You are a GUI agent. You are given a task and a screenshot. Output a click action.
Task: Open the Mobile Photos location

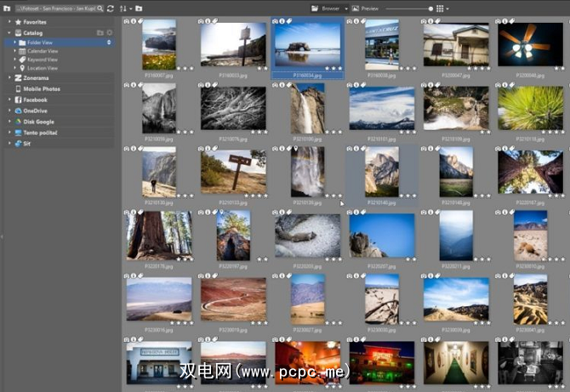pyautogui.click(x=41, y=88)
